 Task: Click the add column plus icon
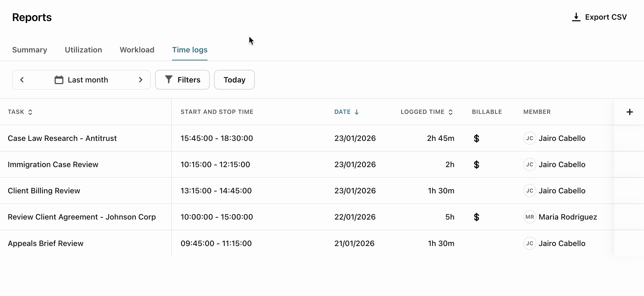tap(630, 112)
